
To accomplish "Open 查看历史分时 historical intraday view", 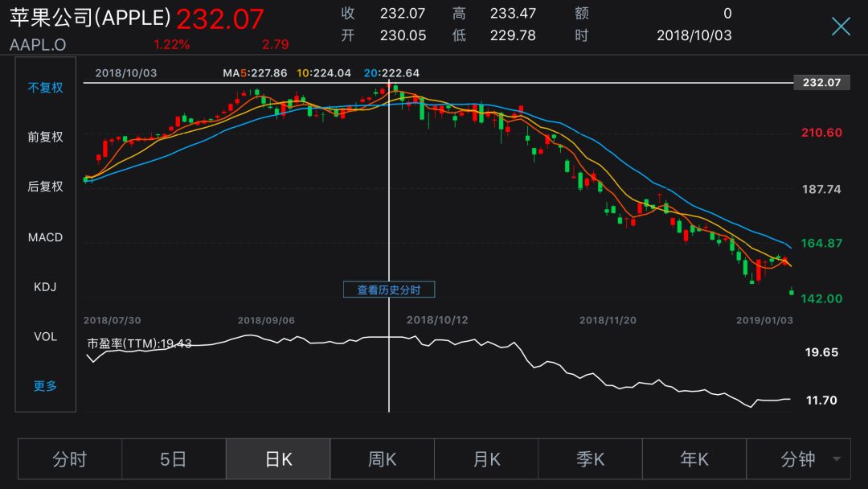I will [389, 290].
